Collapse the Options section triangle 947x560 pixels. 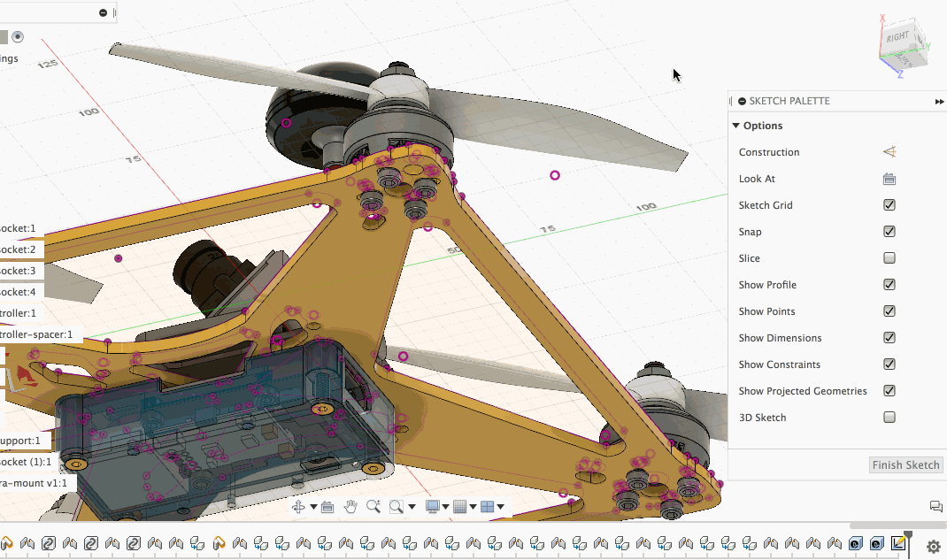pyautogui.click(x=736, y=126)
